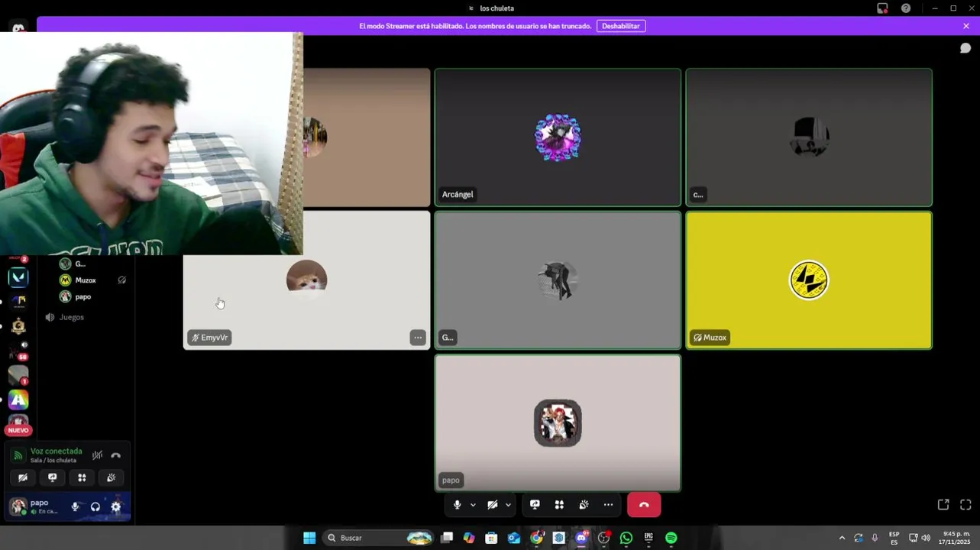980x550 pixels.
Task: Disconnect using the voice panel phone icon
Action: pos(116,455)
